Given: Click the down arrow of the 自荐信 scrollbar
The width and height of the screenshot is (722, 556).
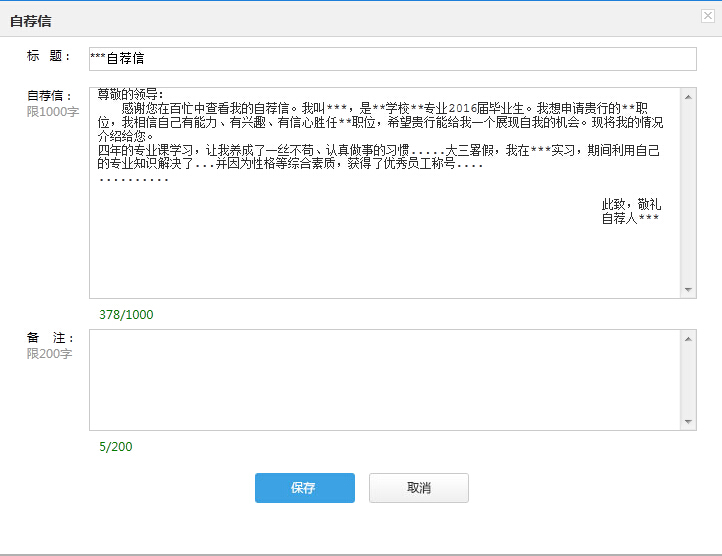Looking at the screenshot, I should click(x=688, y=290).
